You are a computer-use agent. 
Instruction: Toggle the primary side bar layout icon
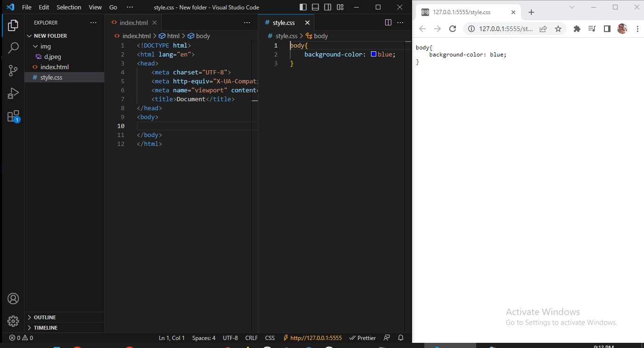303,7
